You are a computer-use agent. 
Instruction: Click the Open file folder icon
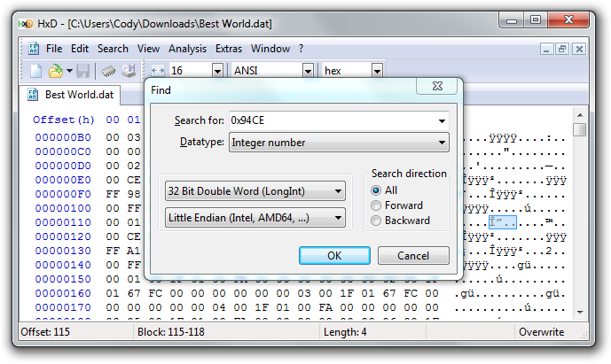[56, 70]
